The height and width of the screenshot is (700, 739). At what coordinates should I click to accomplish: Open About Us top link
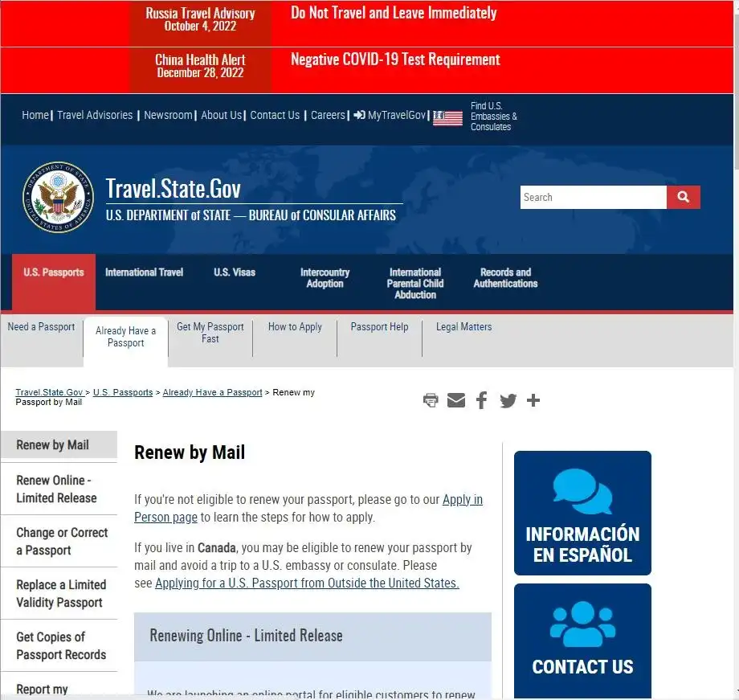pos(221,115)
